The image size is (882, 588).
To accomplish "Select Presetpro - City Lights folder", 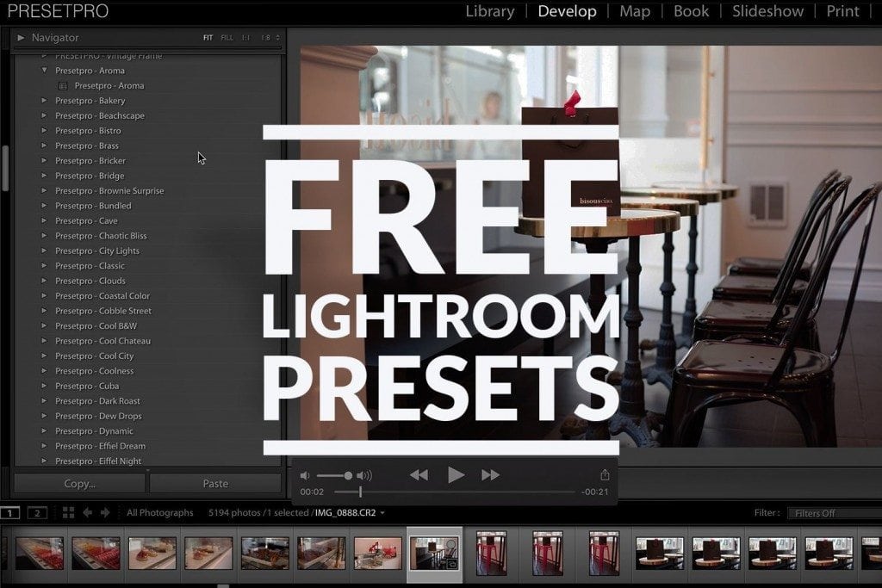I will (x=97, y=251).
